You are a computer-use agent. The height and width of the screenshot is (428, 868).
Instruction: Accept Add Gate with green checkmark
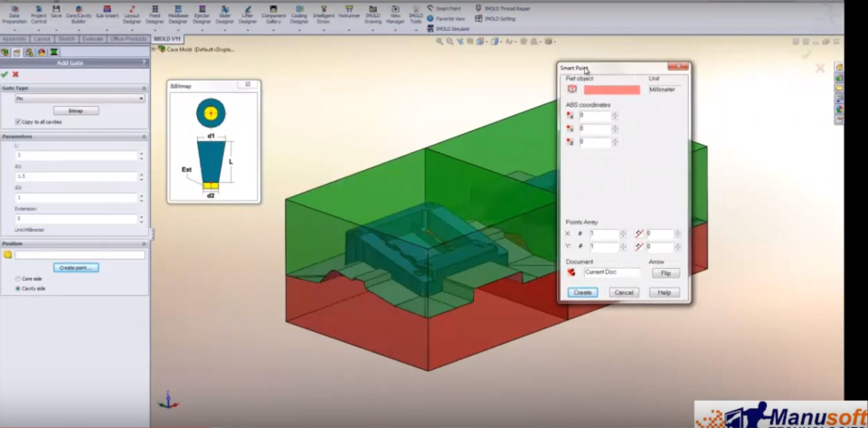[x=5, y=74]
